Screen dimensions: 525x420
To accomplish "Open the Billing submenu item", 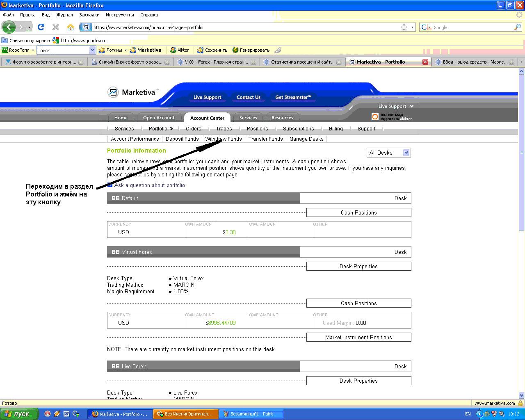I will (336, 128).
